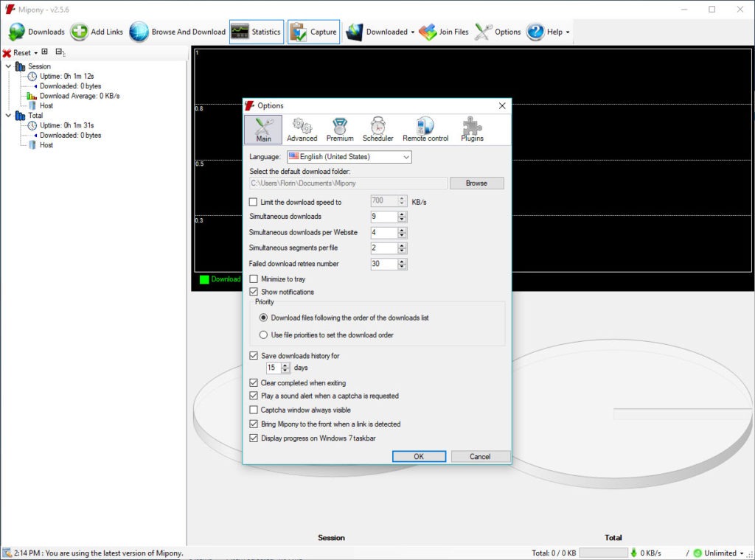Uncheck Clear completed when exiting
Screen dimensions: 755x560
click(254, 383)
